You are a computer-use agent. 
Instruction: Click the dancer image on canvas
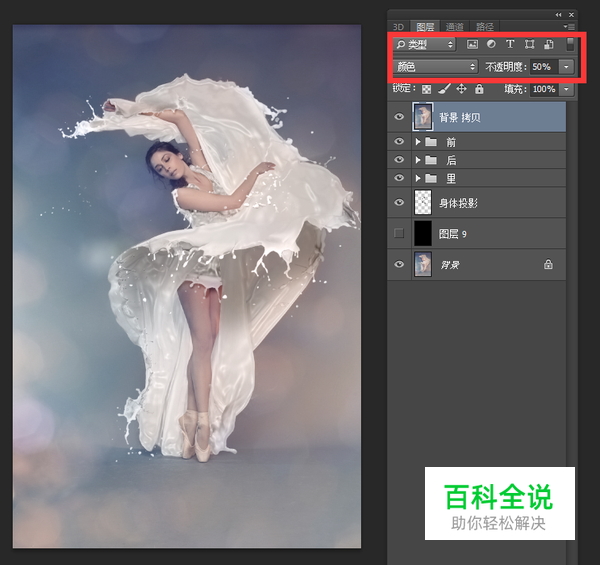click(x=187, y=286)
